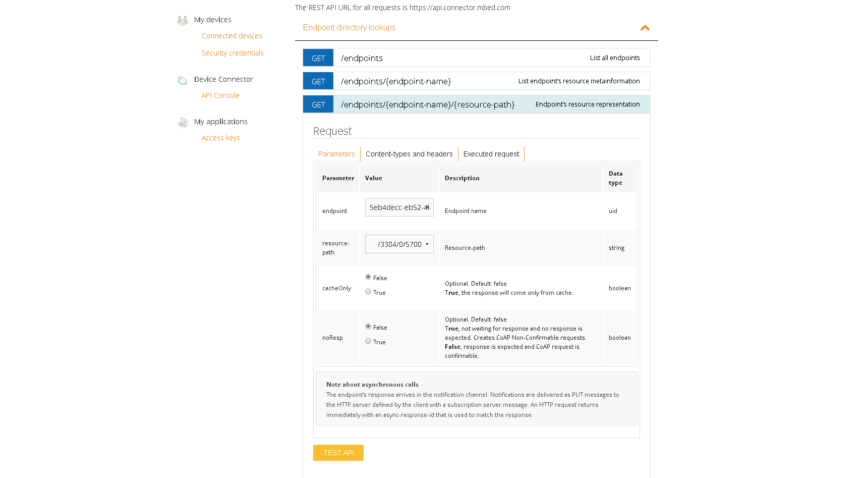868x478 pixels.
Task: Set noResp to True
Action: 368,341
